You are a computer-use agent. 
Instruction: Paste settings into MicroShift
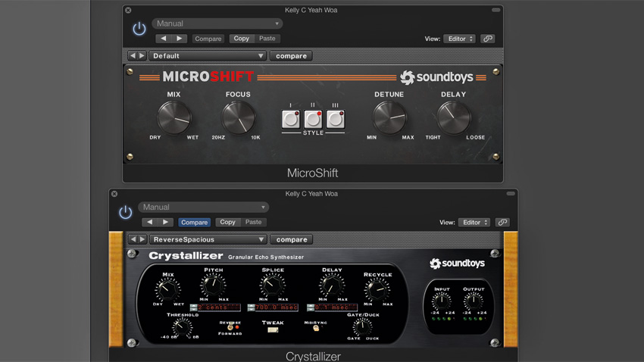point(267,39)
